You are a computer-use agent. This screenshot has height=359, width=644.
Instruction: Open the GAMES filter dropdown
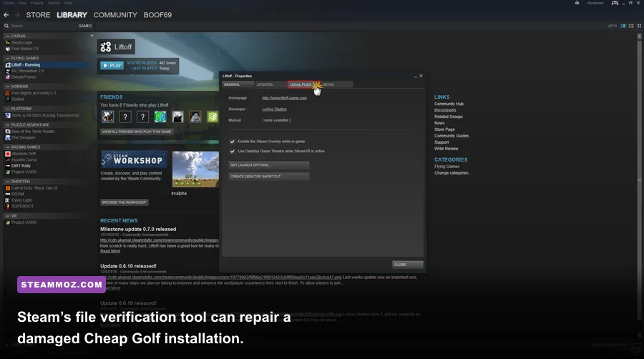point(85,26)
